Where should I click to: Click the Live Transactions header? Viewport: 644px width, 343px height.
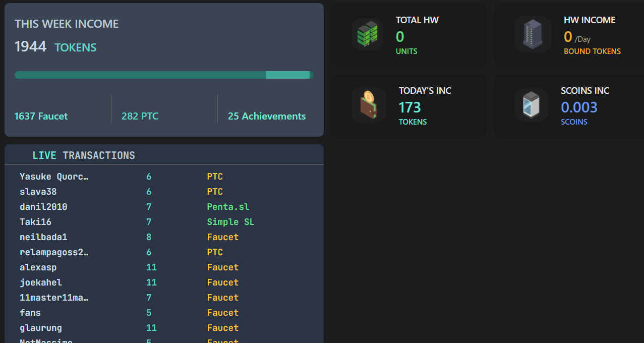point(84,155)
